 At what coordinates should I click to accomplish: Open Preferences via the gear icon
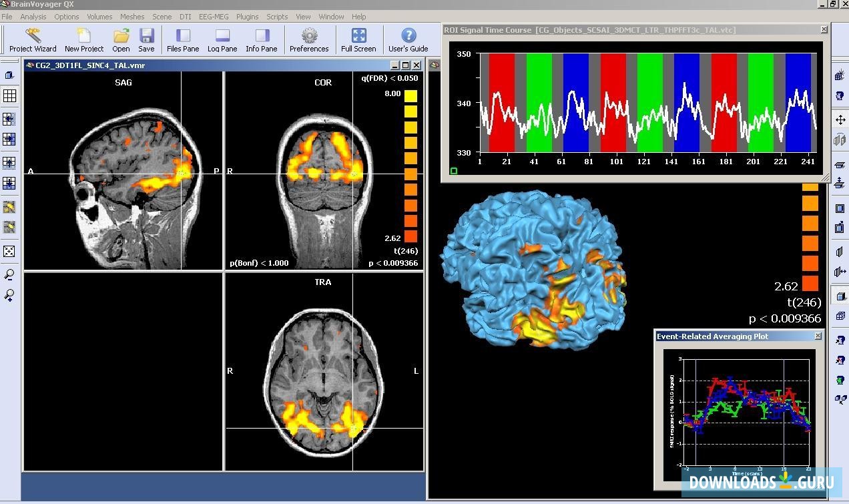pyautogui.click(x=309, y=39)
